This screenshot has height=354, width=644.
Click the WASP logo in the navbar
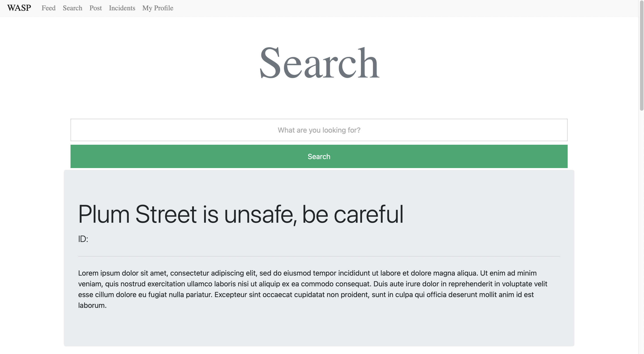tap(19, 8)
